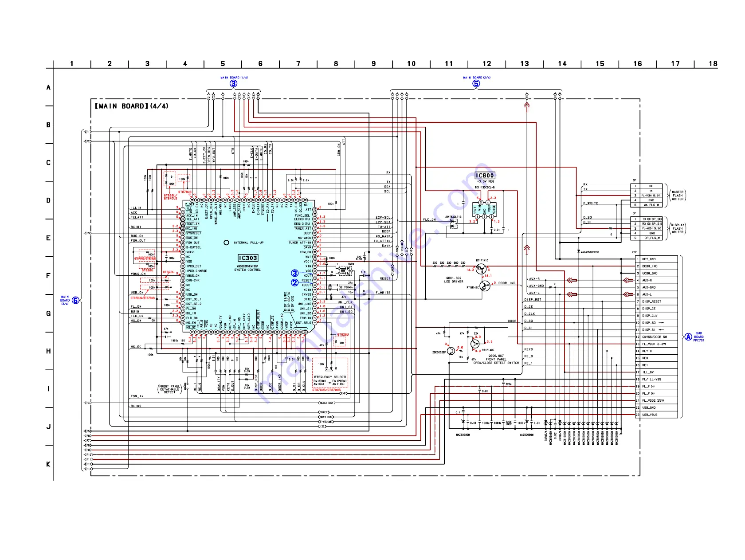The width and height of the screenshot is (745, 560).
Task: Click circled A beside SUB BOARD FFC701
Action: click(x=688, y=337)
